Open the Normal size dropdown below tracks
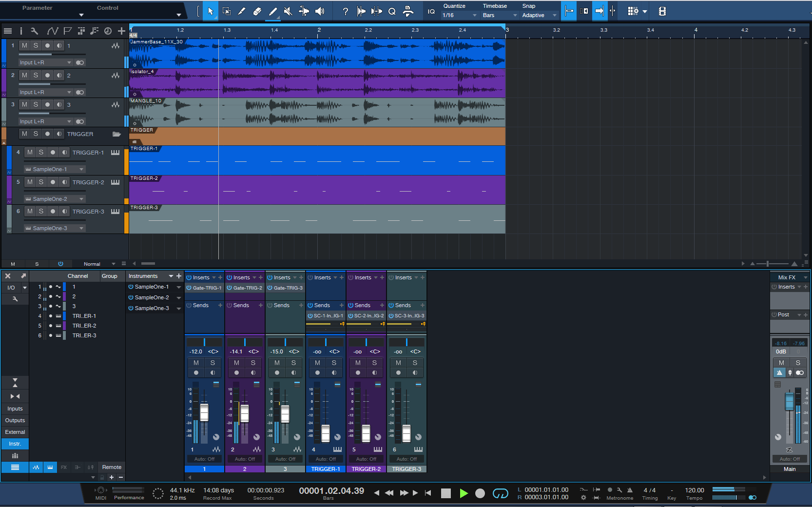This screenshot has width=812, height=507. (99, 264)
